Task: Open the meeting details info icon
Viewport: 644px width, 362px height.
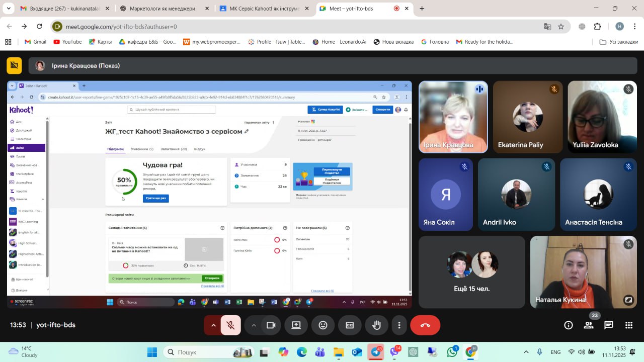Action: (569, 325)
